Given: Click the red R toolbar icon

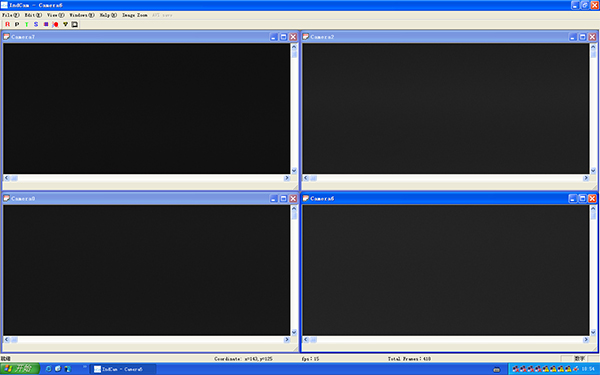Looking at the screenshot, I should pyautogui.click(x=7, y=24).
